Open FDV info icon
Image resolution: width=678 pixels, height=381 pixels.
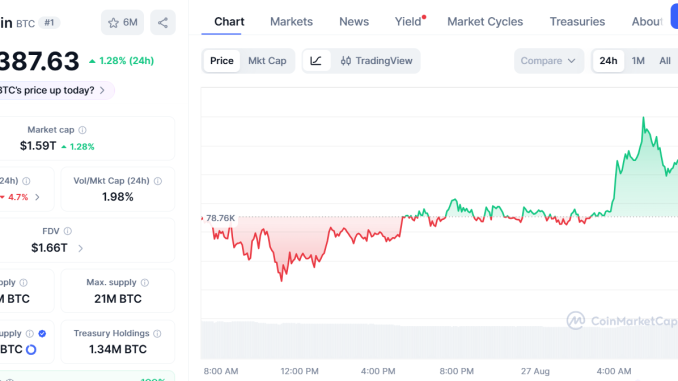67,231
